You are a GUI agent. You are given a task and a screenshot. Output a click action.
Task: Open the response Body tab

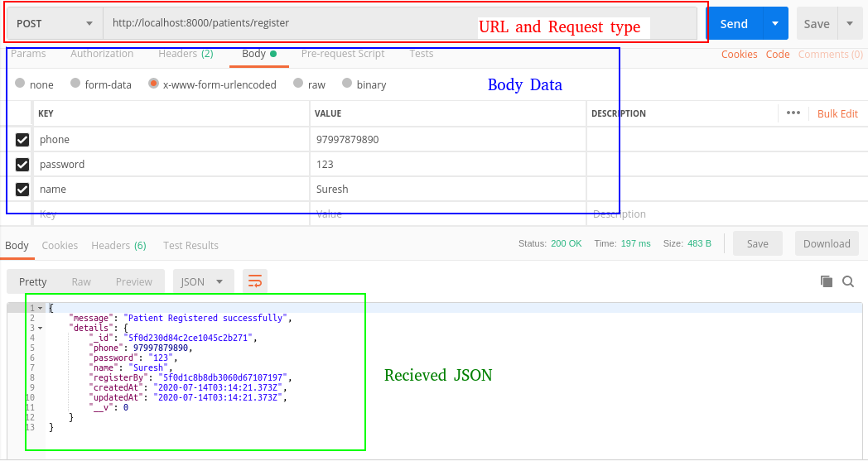(17, 245)
